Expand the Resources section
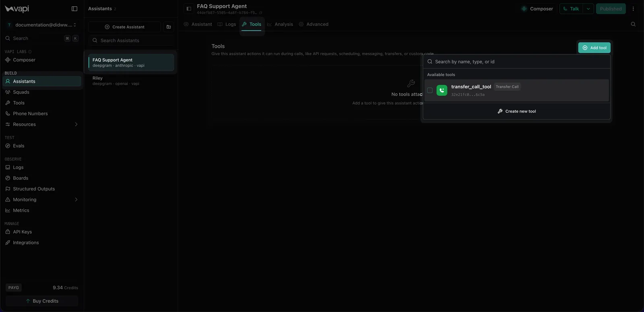This screenshot has height=312, width=644. 42,124
